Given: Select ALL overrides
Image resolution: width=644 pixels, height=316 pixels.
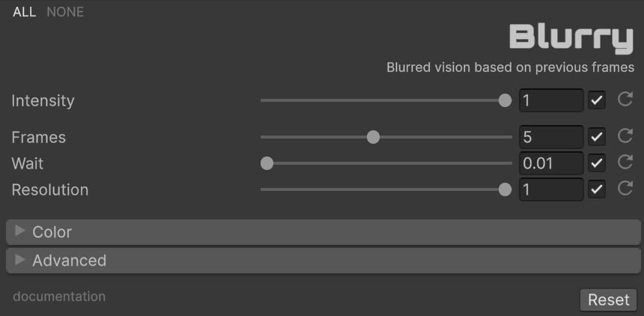Looking at the screenshot, I should point(24,12).
